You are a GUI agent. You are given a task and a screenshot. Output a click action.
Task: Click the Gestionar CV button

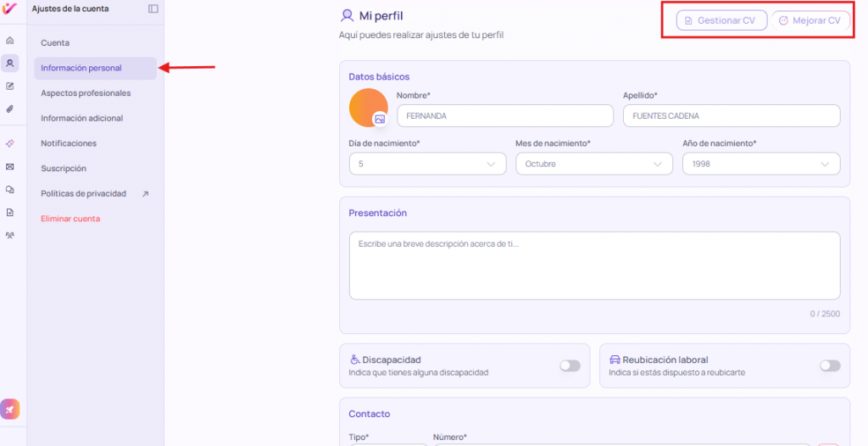(x=721, y=20)
